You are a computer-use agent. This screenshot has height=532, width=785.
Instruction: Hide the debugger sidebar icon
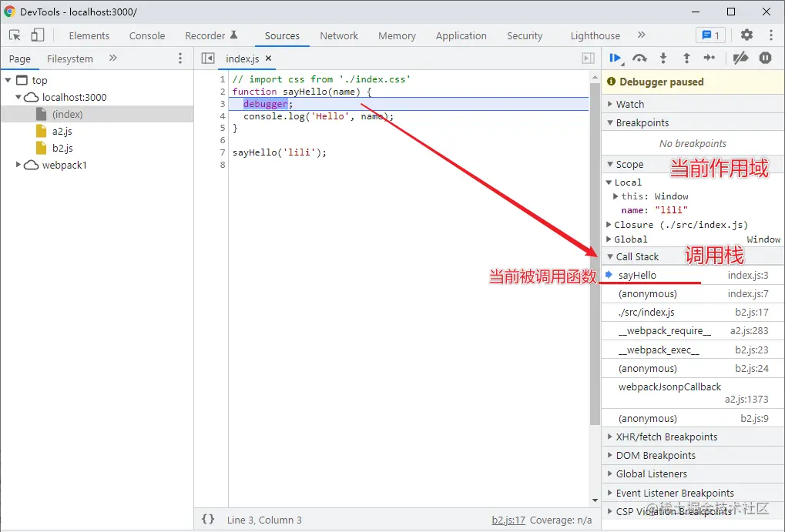pos(588,58)
